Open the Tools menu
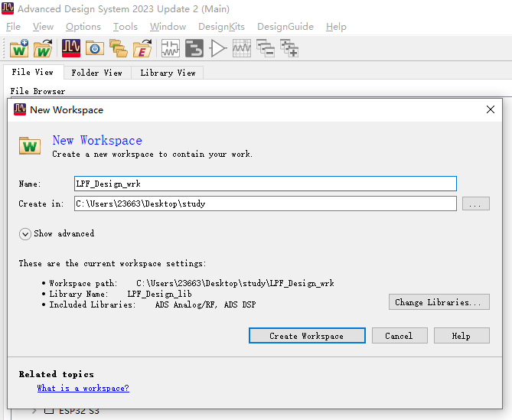 click(125, 27)
